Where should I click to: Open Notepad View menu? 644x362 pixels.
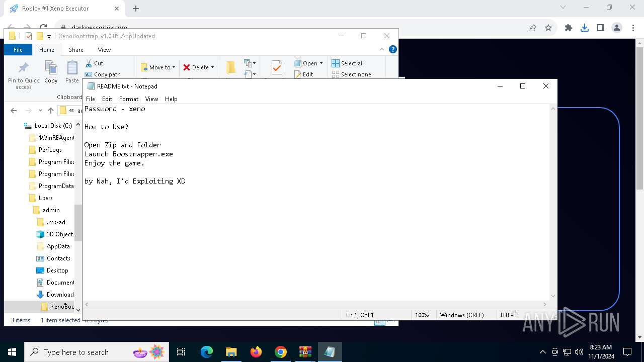point(151,99)
